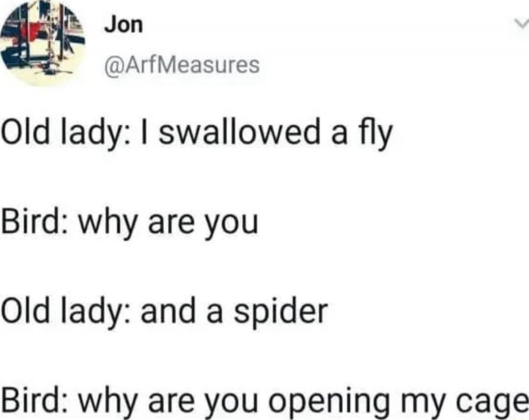This screenshot has height=420, width=529.
Task: Open Jon's profile avatar picture
Action: [x=43, y=43]
